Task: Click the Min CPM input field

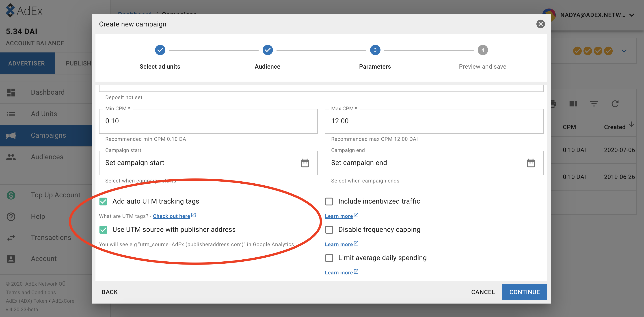Action: (x=208, y=121)
